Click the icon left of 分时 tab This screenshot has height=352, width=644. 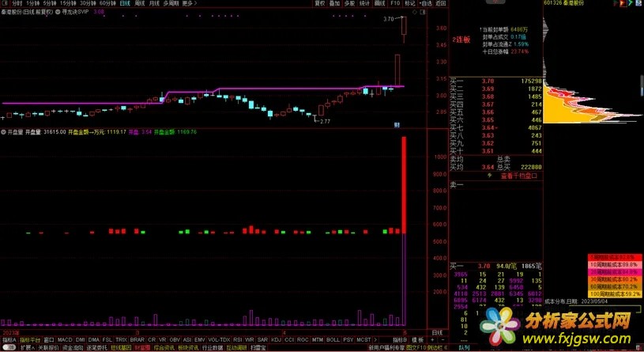pyautogui.click(x=6, y=3)
